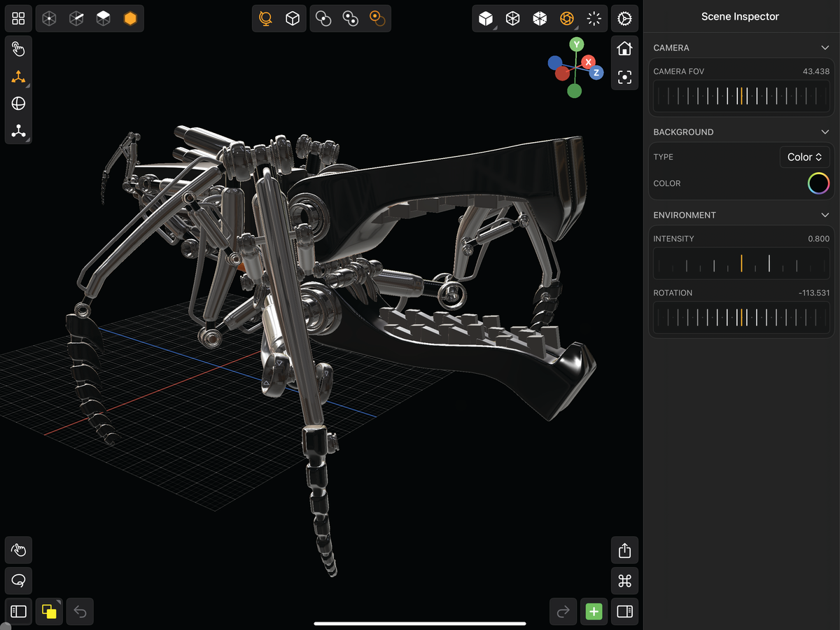This screenshot has width=840, height=630.
Task: Reset the view with the Home icon
Action: click(624, 48)
